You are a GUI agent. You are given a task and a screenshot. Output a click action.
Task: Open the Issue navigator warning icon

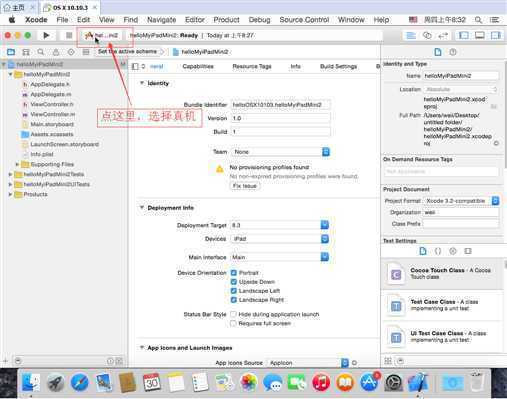(x=56, y=52)
